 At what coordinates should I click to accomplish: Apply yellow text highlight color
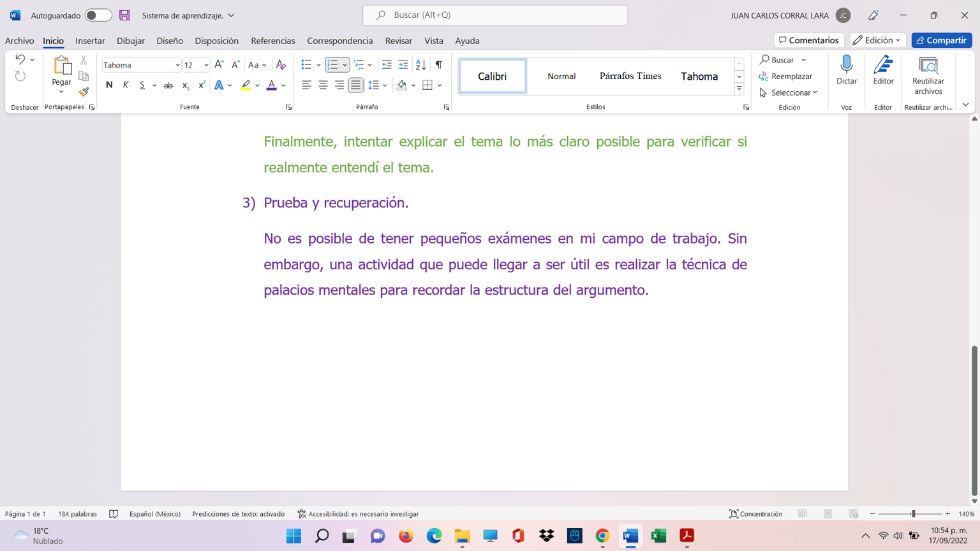(x=246, y=85)
